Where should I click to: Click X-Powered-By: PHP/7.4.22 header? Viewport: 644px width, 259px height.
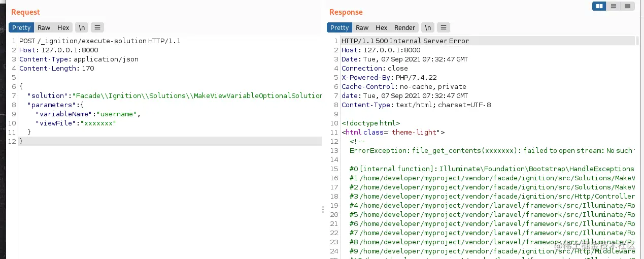coord(390,78)
